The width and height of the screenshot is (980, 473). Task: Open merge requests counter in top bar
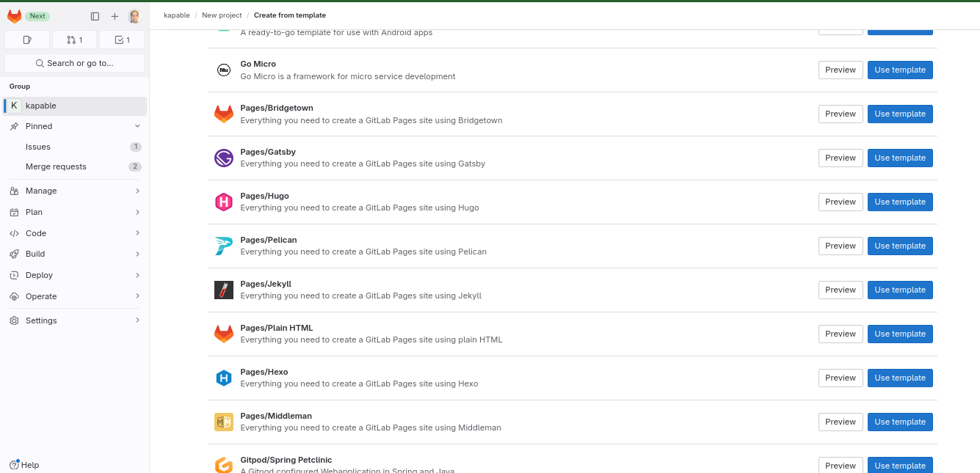click(74, 40)
